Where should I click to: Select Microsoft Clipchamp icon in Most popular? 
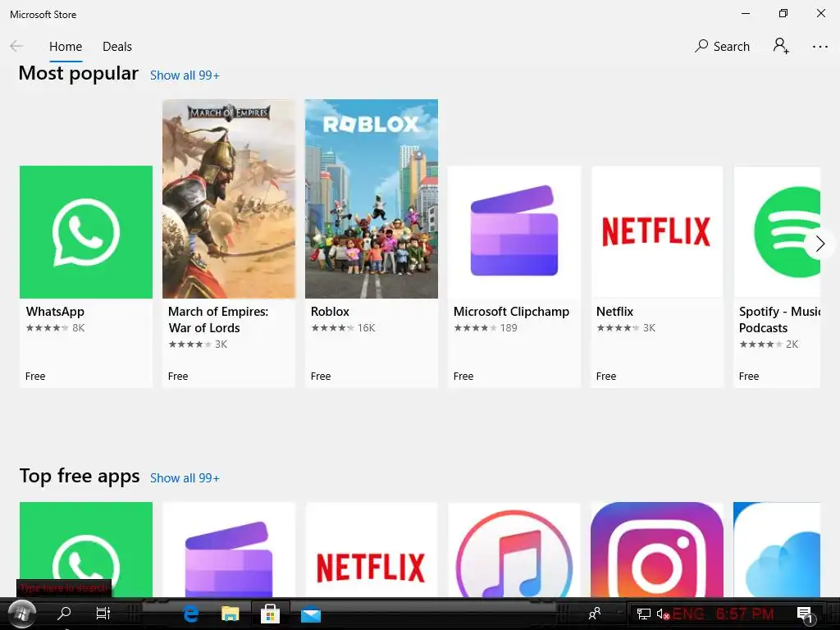[x=514, y=232]
